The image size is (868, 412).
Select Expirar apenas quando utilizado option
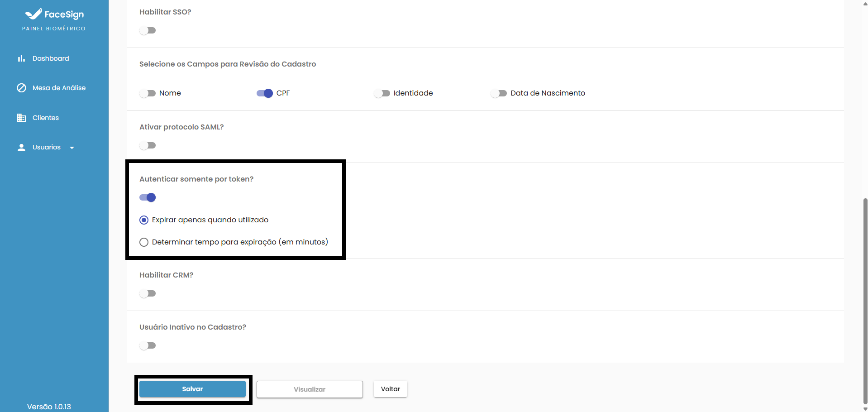144,220
